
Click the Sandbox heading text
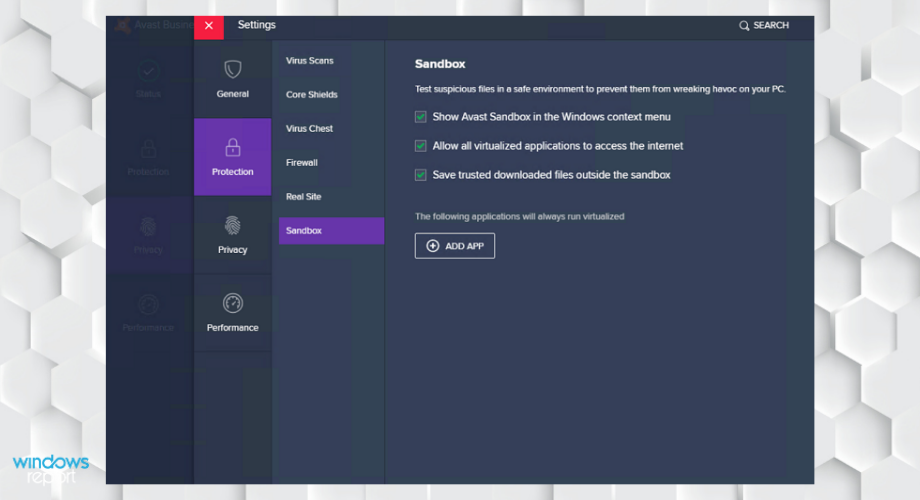point(440,64)
